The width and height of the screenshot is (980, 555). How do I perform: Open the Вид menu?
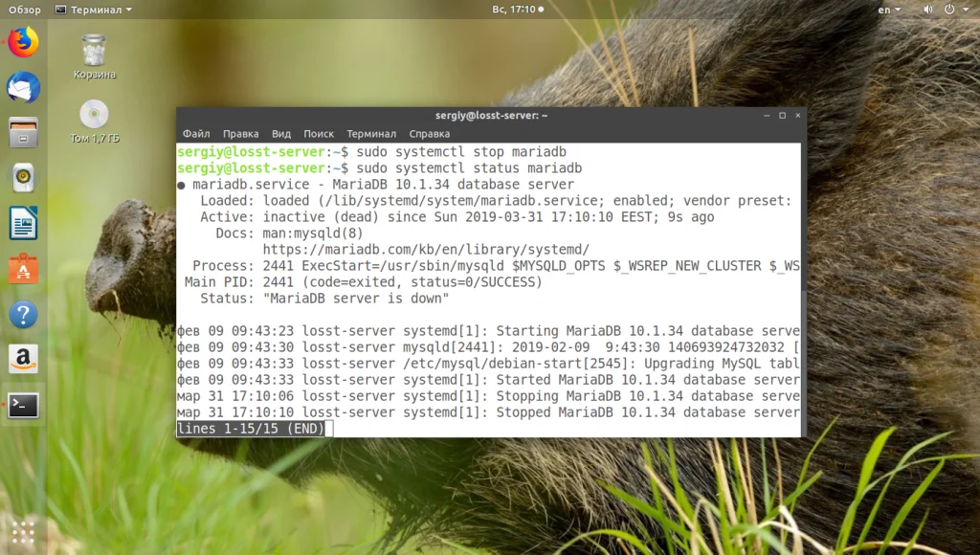pyautogui.click(x=281, y=134)
